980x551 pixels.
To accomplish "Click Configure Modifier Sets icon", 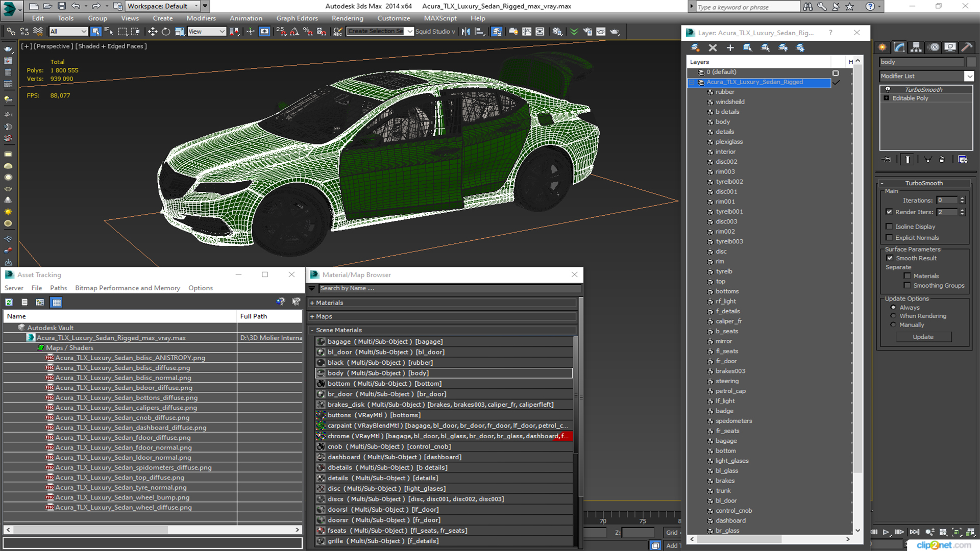I will [x=963, y=159].
